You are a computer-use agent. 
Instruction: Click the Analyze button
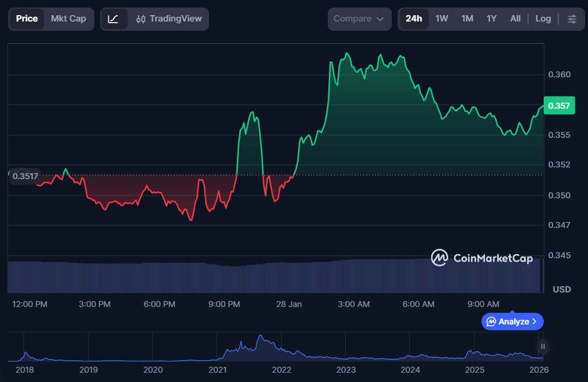[512, 322]
